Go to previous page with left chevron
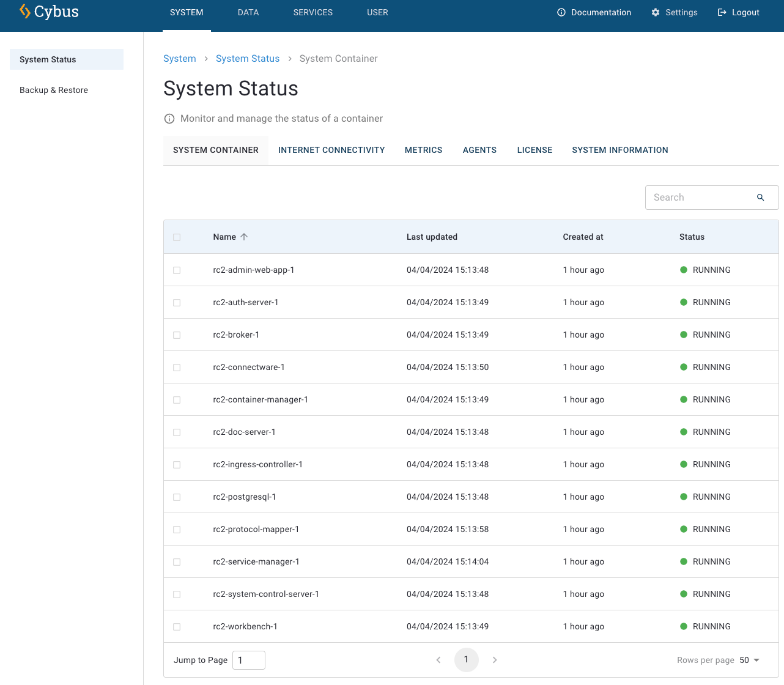This screenshot has width=784, height=685. [438, 660]
